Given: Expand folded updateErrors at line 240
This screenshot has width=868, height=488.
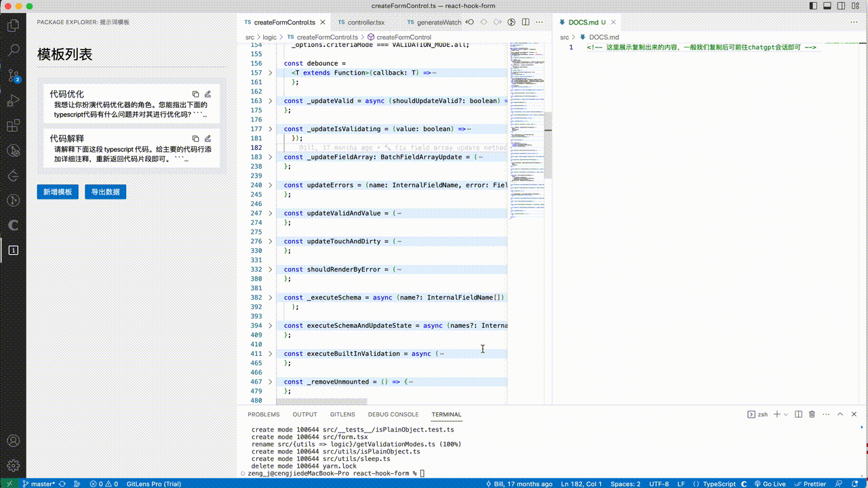Looking at the screenshot, I should (x=270, y=185).
